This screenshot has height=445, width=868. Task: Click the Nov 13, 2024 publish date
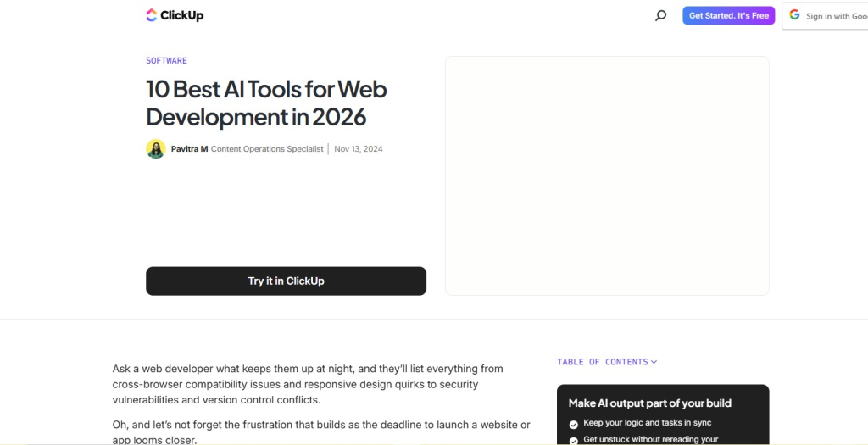tap(359, 149)
